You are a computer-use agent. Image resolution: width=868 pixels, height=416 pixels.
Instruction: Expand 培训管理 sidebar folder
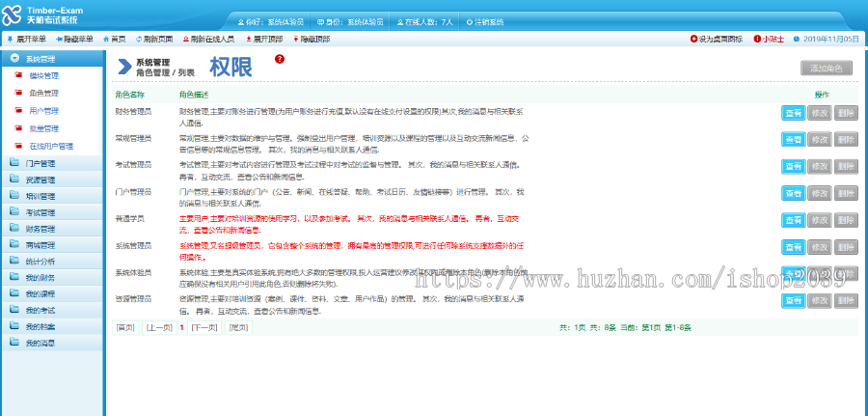pyautogui.click(x=52, y=196)
